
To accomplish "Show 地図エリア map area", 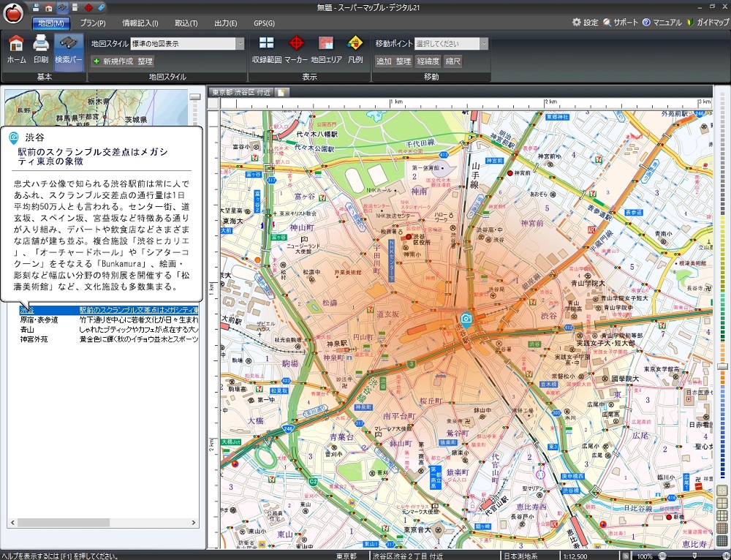I will tap(326, 50).
